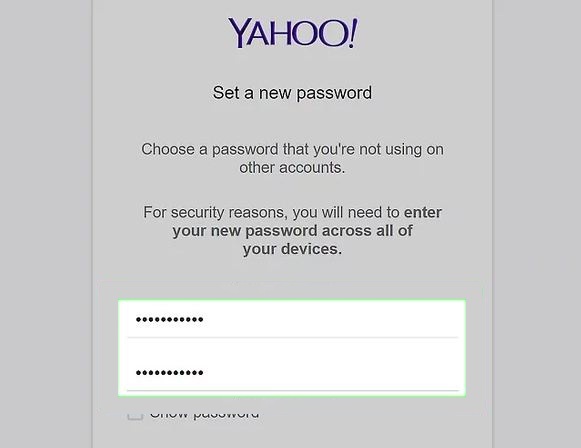Click the partially hidden Show password label
This screenshot has width=581, height=448.
point(204,414)
